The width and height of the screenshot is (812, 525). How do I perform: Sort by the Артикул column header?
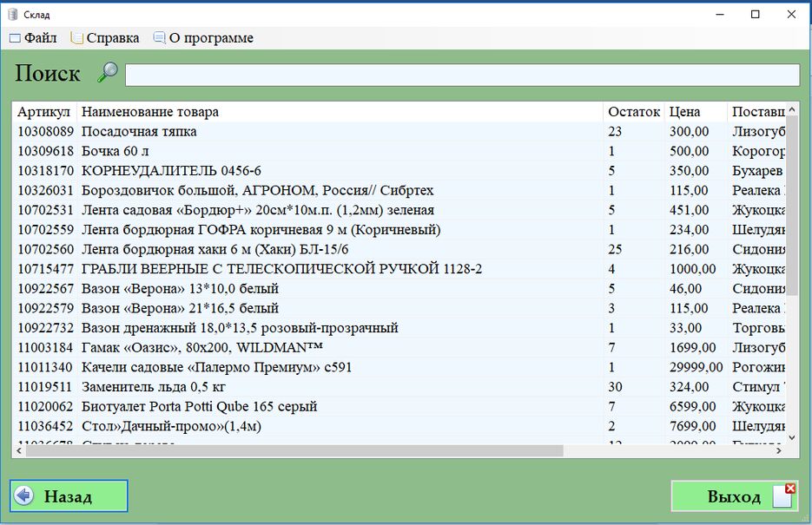44,112
